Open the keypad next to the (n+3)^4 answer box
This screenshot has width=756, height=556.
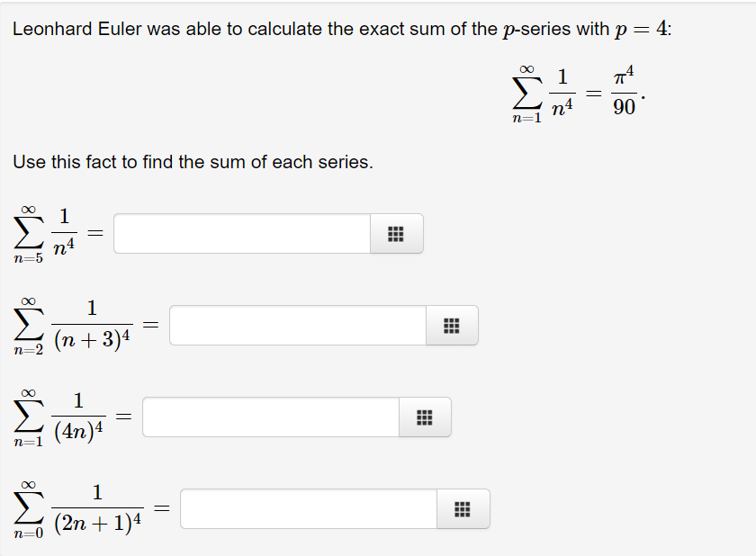[x=452, y=325]
